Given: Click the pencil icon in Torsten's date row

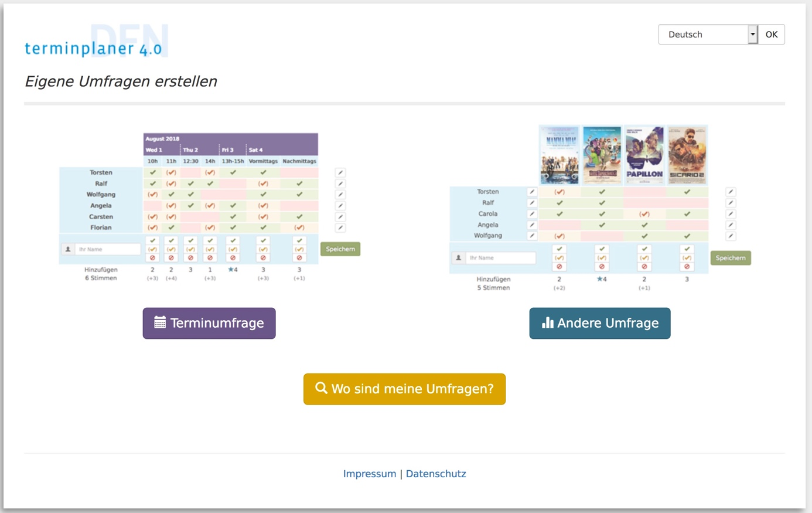Looking at the screenshot, I should click(x=340, y=172).
